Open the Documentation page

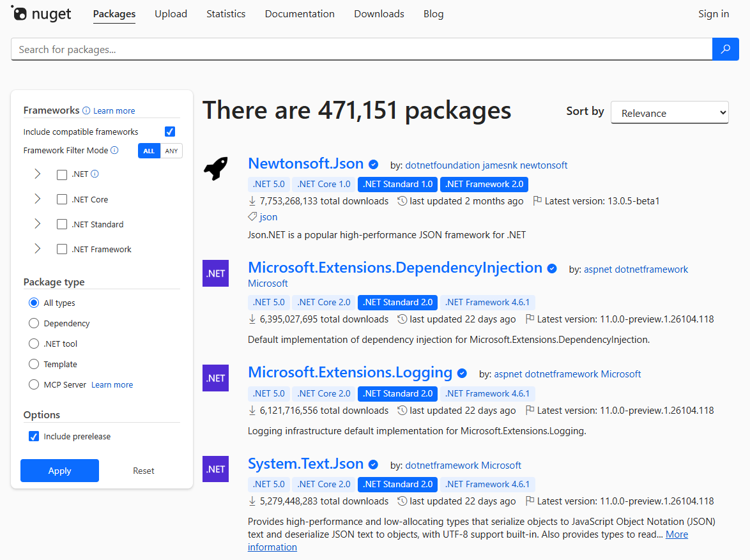point(300,14)
